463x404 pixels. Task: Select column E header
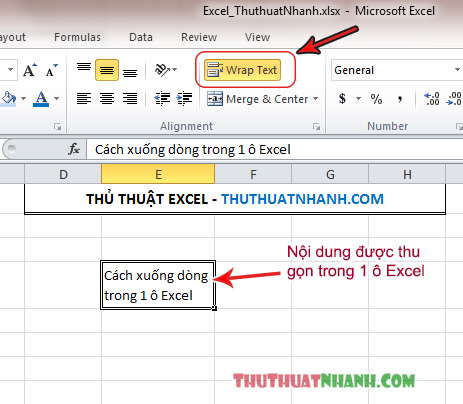coord(158,174)
